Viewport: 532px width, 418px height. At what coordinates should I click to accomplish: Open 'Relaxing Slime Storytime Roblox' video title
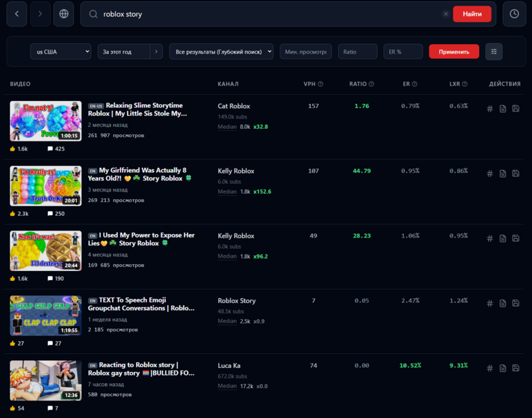click(x=146, y=109)
